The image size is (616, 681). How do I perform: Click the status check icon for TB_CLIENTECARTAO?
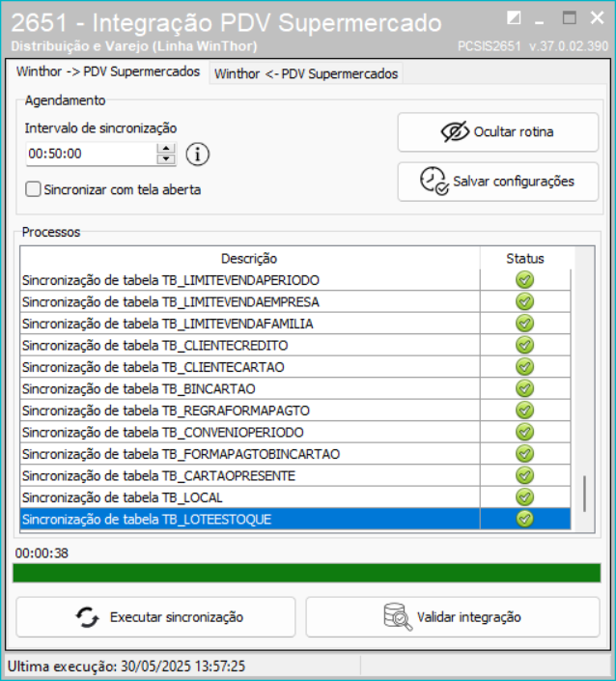tap(525, 367)
